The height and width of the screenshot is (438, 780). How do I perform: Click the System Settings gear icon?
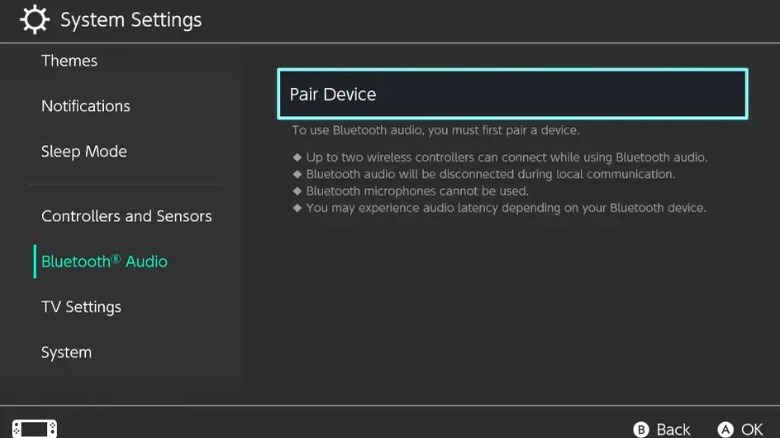click(35, 20)
